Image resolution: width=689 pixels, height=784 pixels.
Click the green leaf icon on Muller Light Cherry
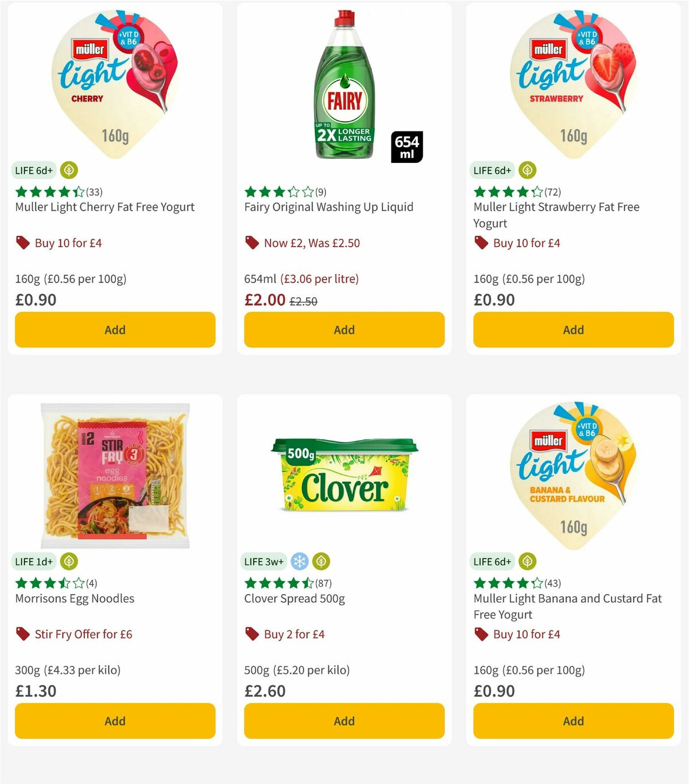point(69,170)
